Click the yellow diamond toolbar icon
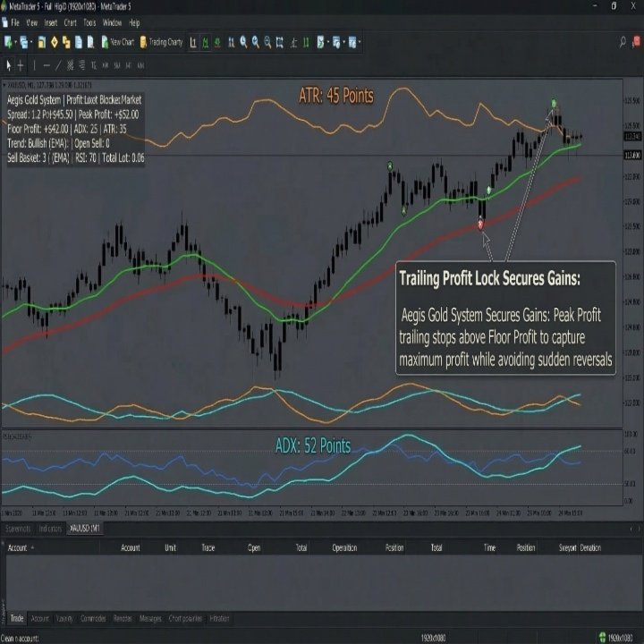This screenshot has height=644, width=644. 55,42
